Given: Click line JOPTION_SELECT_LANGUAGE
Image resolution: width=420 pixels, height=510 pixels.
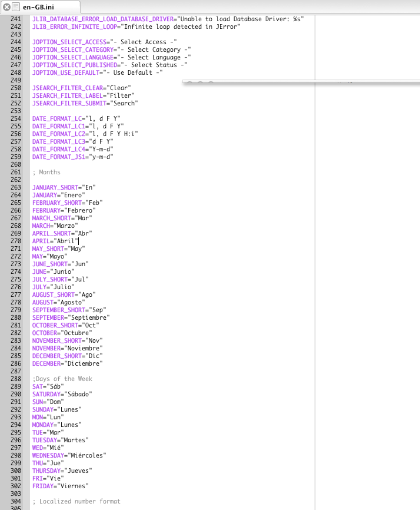Looking at the screenshot, I should point(111,57).
